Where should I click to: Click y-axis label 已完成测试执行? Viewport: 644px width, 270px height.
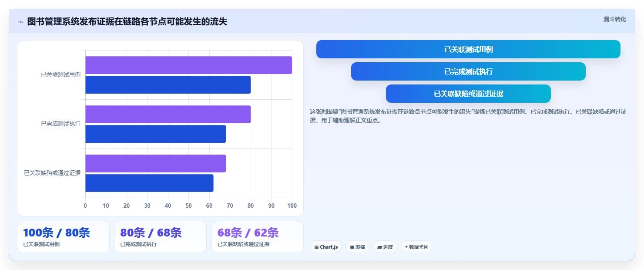click(60, 124)
